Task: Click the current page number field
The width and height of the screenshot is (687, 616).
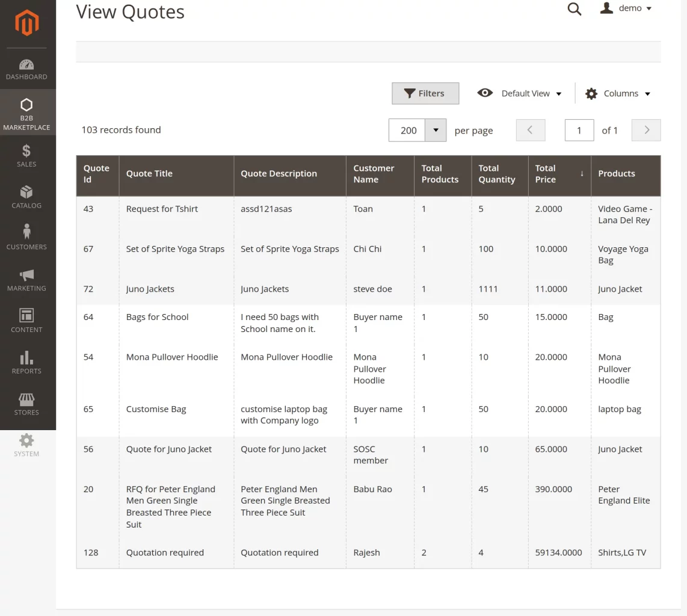Action: [579, 130]
